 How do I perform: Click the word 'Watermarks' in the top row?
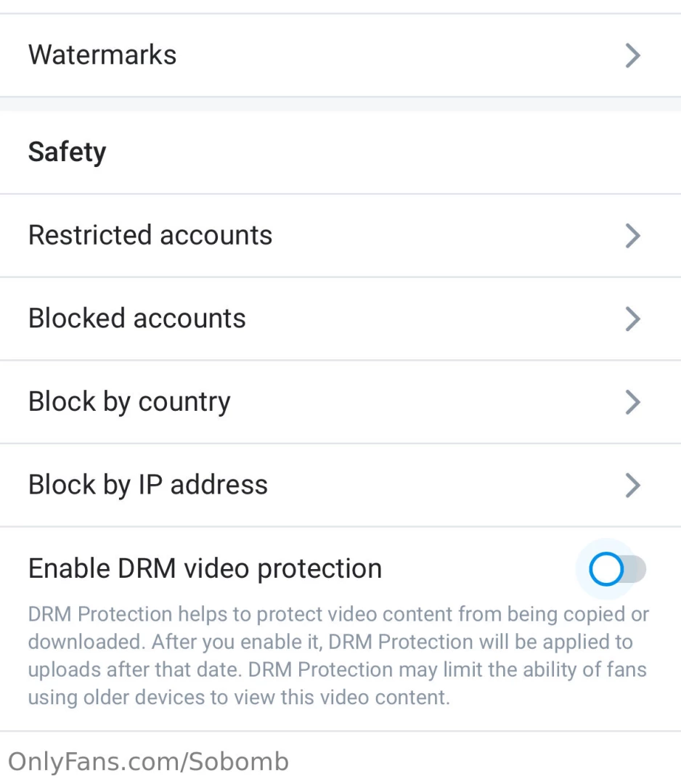point(102,55)
